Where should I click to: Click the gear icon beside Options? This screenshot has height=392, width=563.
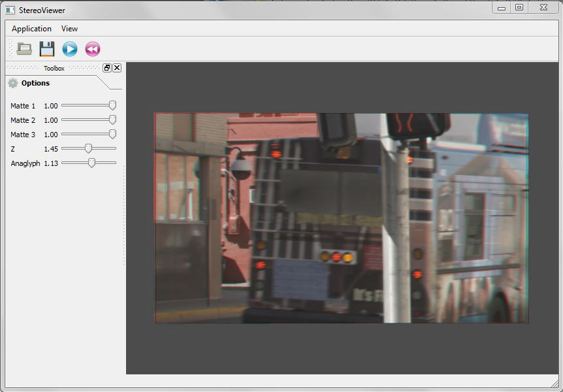[14, 83]
